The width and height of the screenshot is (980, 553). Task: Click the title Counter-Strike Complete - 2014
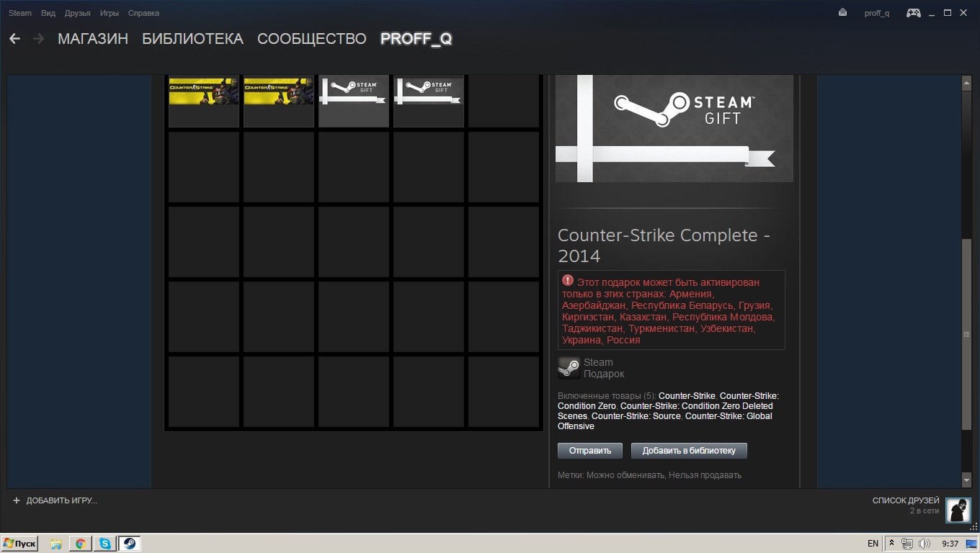click(664, 246)
